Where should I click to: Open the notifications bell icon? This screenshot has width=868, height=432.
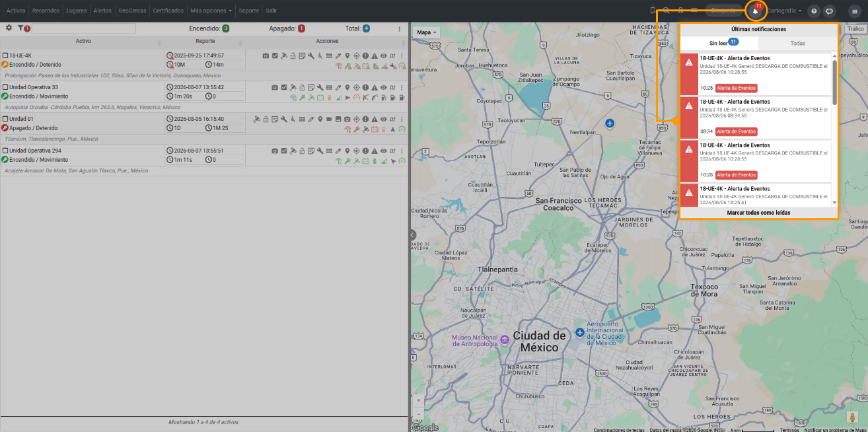coord(755,11)
